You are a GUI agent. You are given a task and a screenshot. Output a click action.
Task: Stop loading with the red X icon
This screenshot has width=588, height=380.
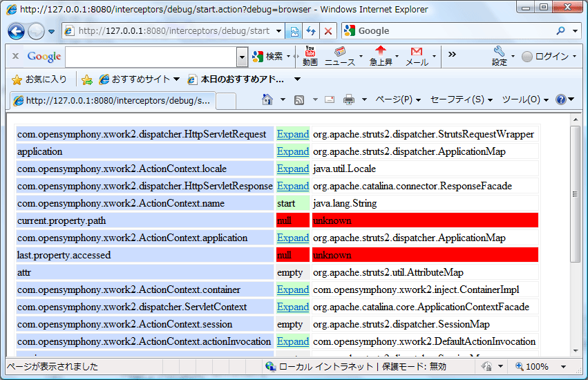[328, 31]
